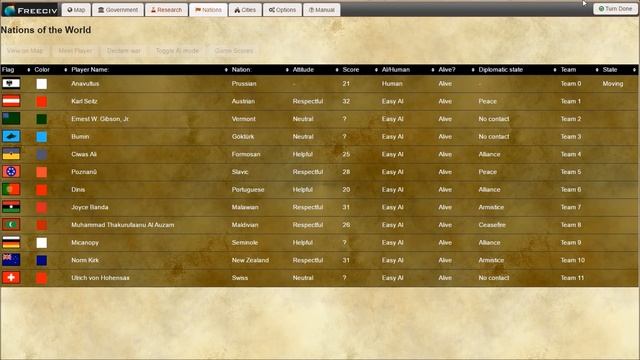Select player Ciwas Ali
The image size is (640, 360).
84,154
